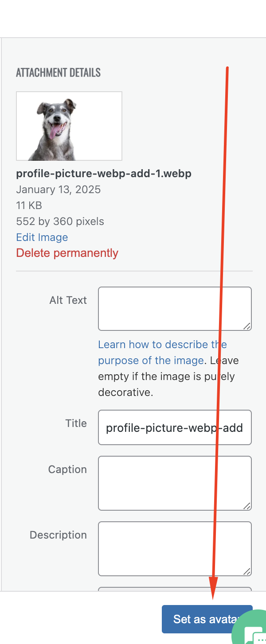This screenshot has width=266, height=644.
Task: Open the Learn how to describe link
Action: pyautogui.click(x=162, y=353)
